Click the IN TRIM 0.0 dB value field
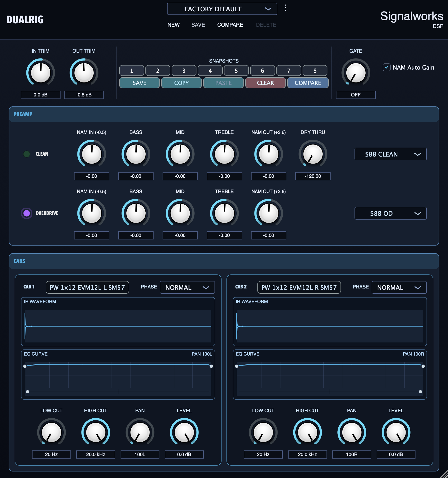The image size is (448, 478). (41, 95)
